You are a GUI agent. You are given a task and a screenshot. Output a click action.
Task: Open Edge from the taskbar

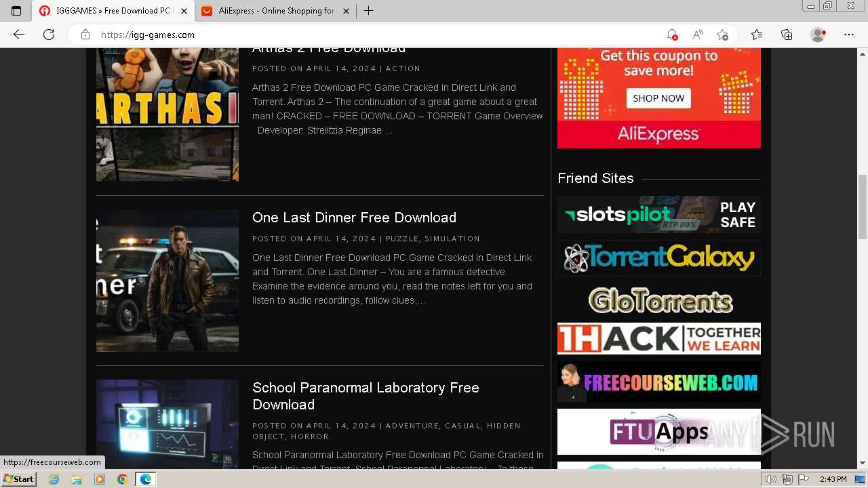[x=146, y=479]
